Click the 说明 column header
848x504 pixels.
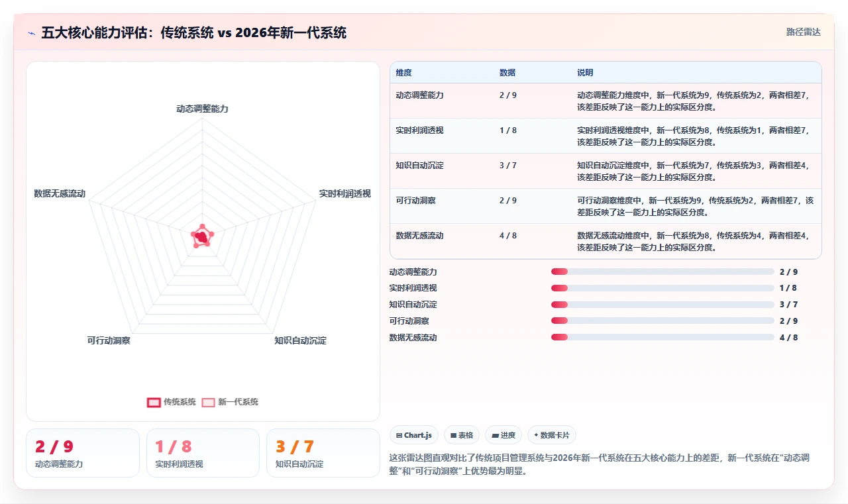tap(585, 73)
